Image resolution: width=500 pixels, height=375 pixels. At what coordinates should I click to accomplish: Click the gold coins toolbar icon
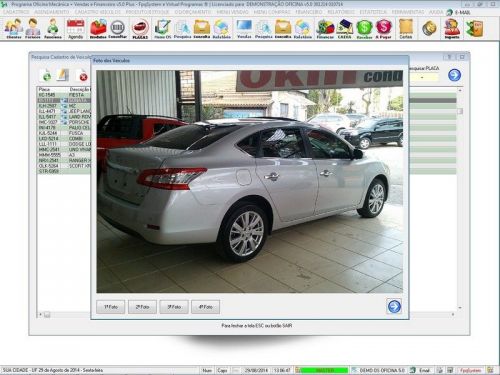[x=429, y=29]
